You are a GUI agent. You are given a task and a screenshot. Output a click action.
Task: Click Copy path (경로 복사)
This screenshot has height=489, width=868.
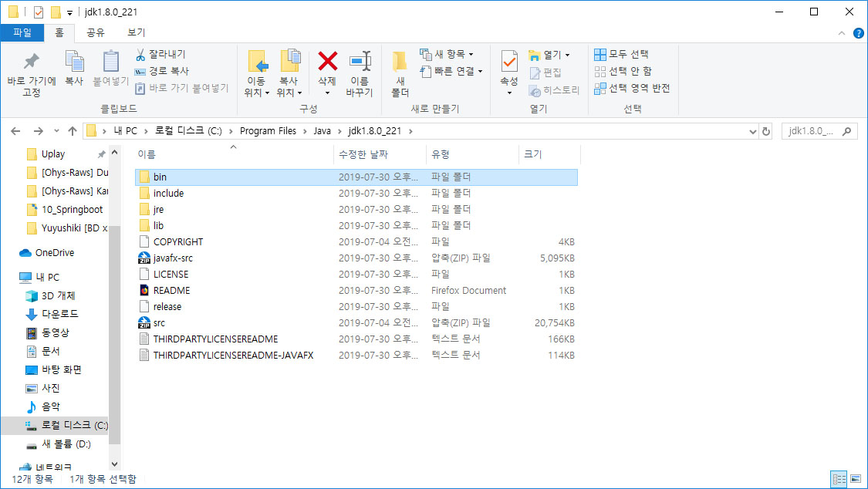(x=162, y=71)
